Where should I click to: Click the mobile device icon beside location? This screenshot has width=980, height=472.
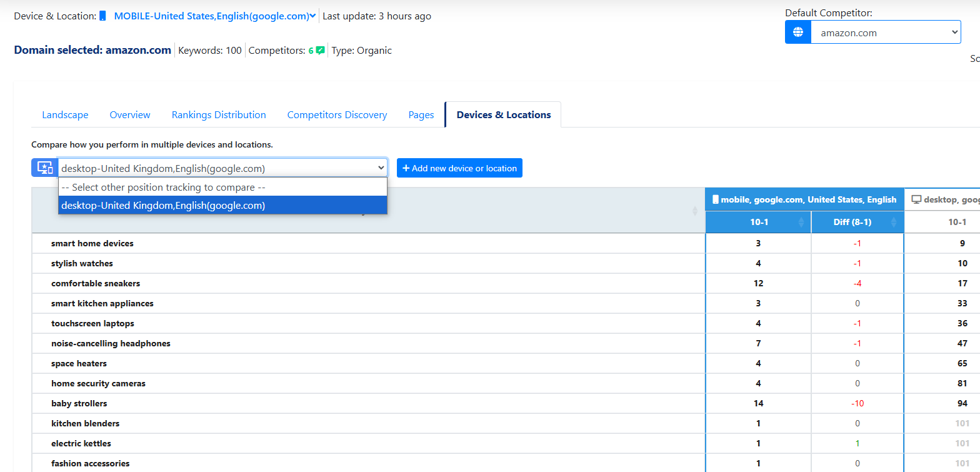pos(102,16)
